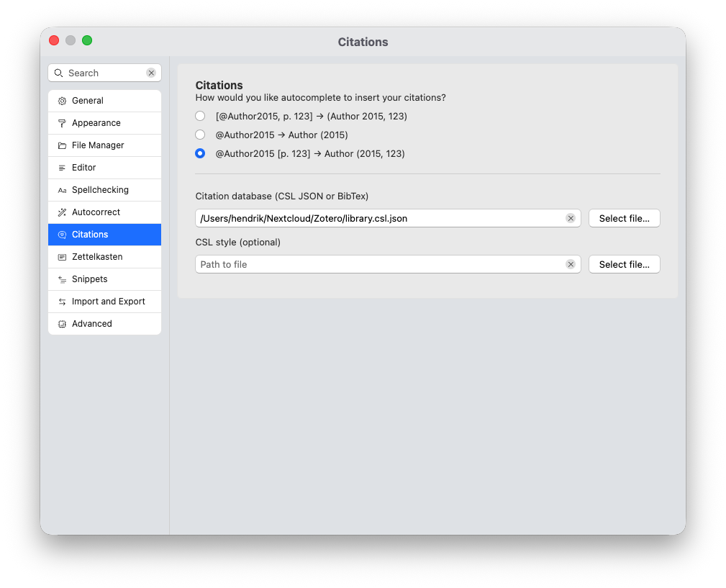This screenshot has height=588, width=726.
Task: Select file for CSL style
Action: [624, 264]
